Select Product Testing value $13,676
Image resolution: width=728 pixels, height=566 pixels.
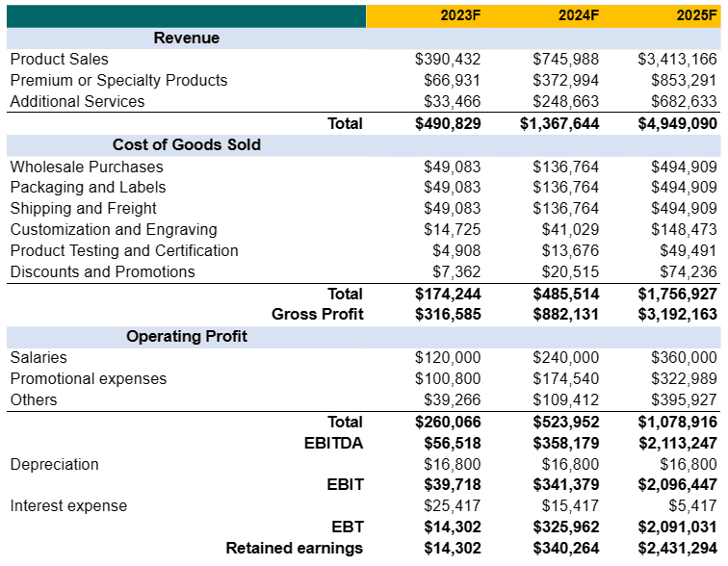pos(570,251)
